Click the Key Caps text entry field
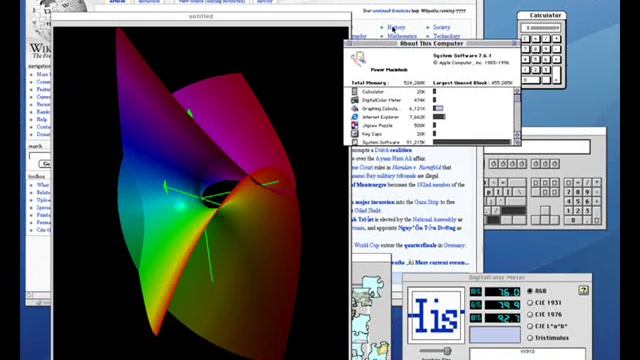The height and width of the screenshot is (360, 640). pyautogui.click(x=537, y=147)
